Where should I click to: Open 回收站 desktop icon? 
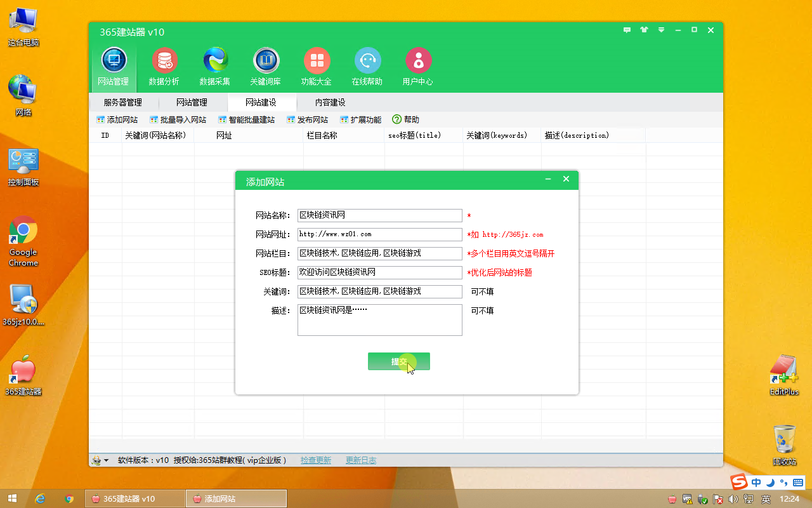tap(784, 445)
